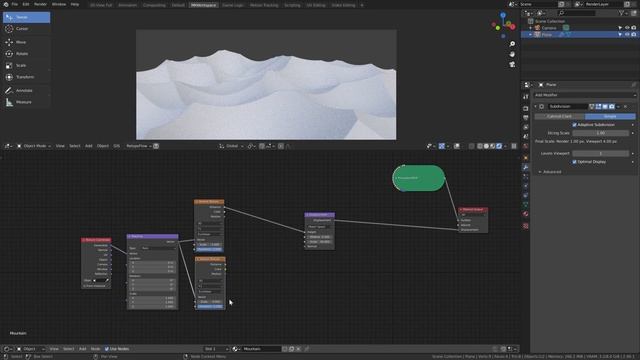640x360 pixels.
Task: Open the Add Modifier dropdown
Action: click(584, 95)
